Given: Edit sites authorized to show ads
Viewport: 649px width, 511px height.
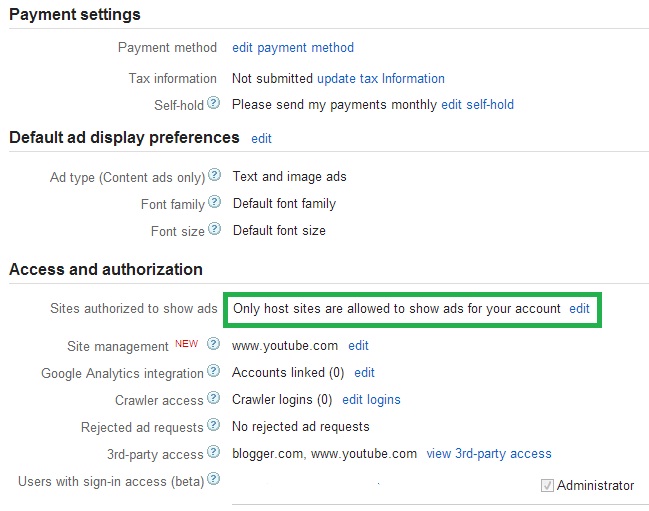Looking at the screenshot, I should [x=579, y=309].
